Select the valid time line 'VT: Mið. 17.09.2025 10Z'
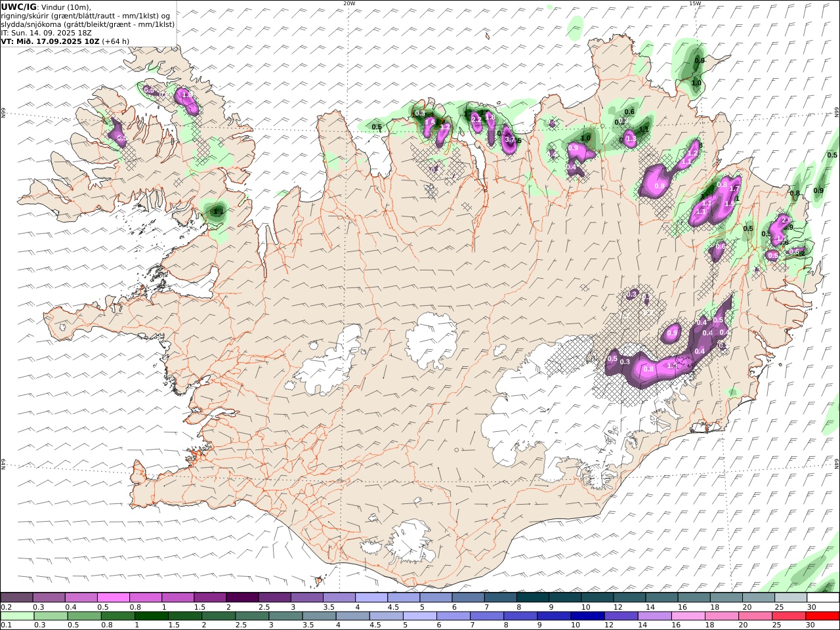840x630 pixels. [x=51, y=41]
